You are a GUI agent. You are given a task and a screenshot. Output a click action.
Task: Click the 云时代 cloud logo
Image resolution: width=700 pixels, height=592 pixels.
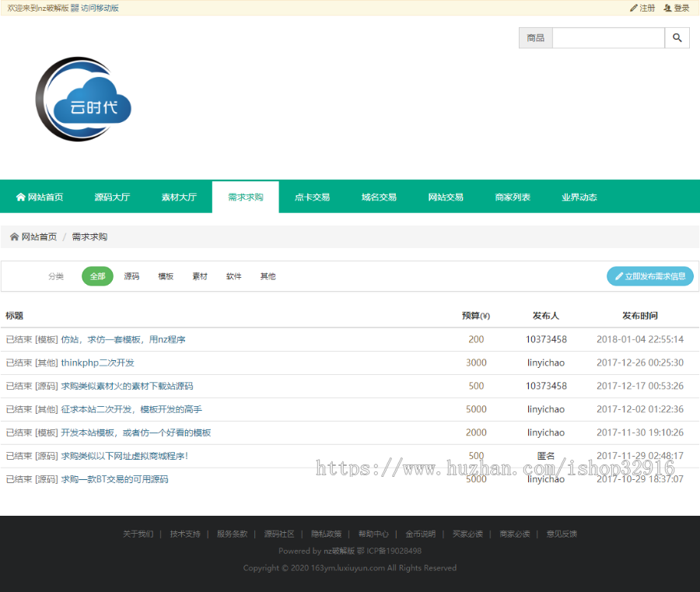84,100
